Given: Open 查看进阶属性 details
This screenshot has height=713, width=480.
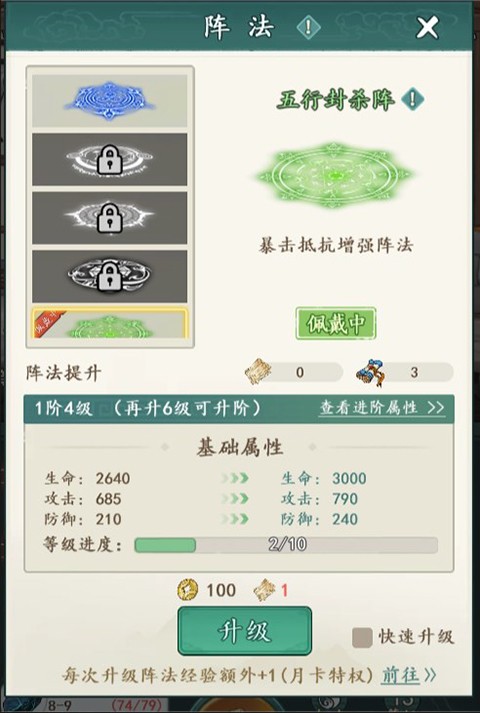Looking at the screenshot, I should 382,407.
